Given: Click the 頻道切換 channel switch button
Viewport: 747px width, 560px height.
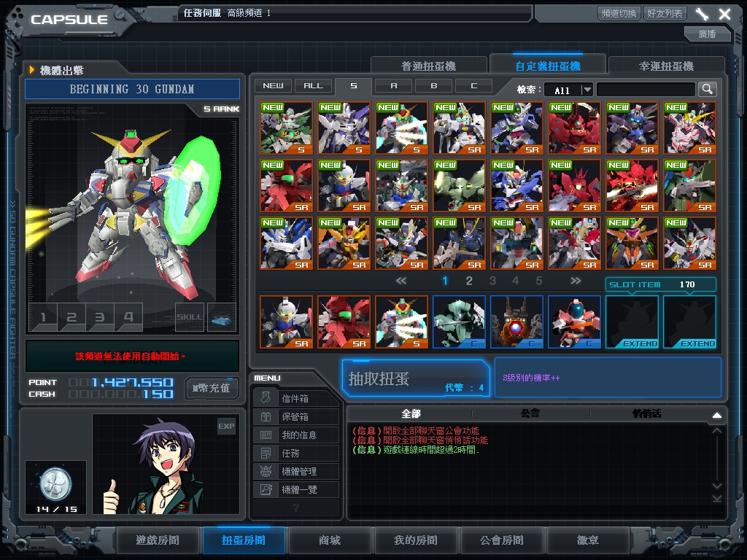Looking at the screenshot, I should pyautogui.click(x=619, y=13).
